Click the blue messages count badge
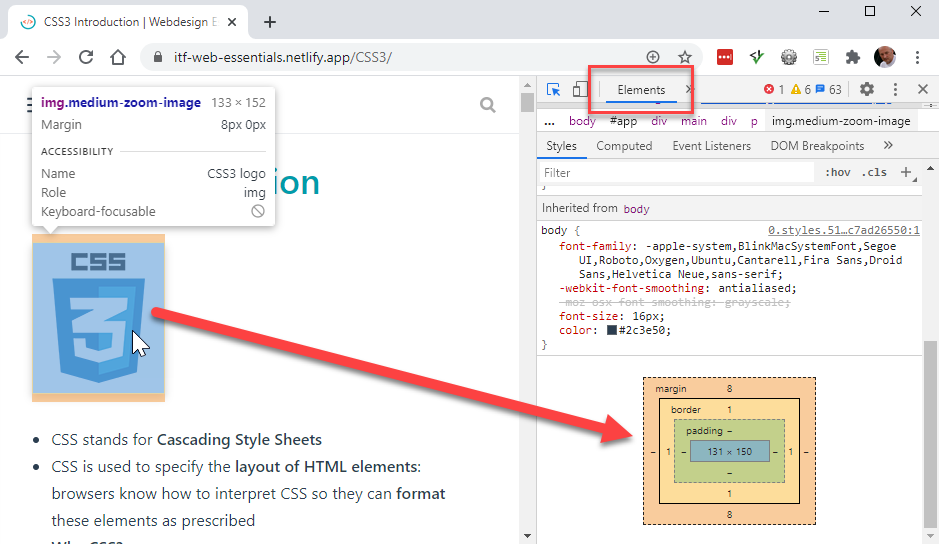 pos(829,89)
